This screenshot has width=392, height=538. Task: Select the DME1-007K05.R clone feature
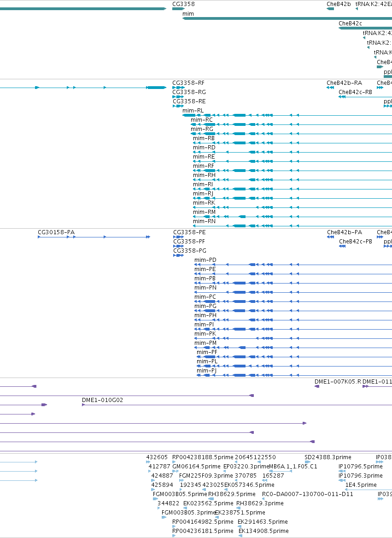point(338,382)
